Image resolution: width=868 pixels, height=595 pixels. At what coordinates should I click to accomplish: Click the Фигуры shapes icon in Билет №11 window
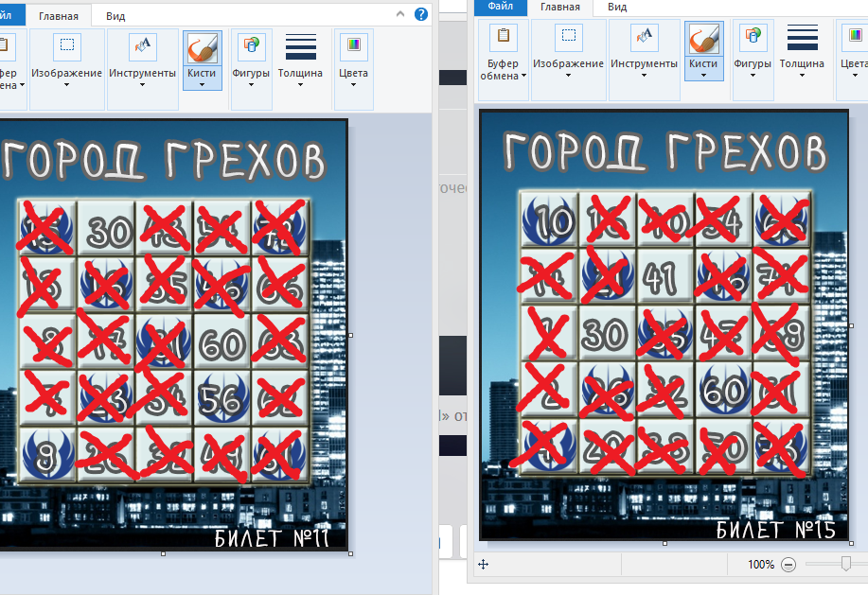(x=251, y=47)
